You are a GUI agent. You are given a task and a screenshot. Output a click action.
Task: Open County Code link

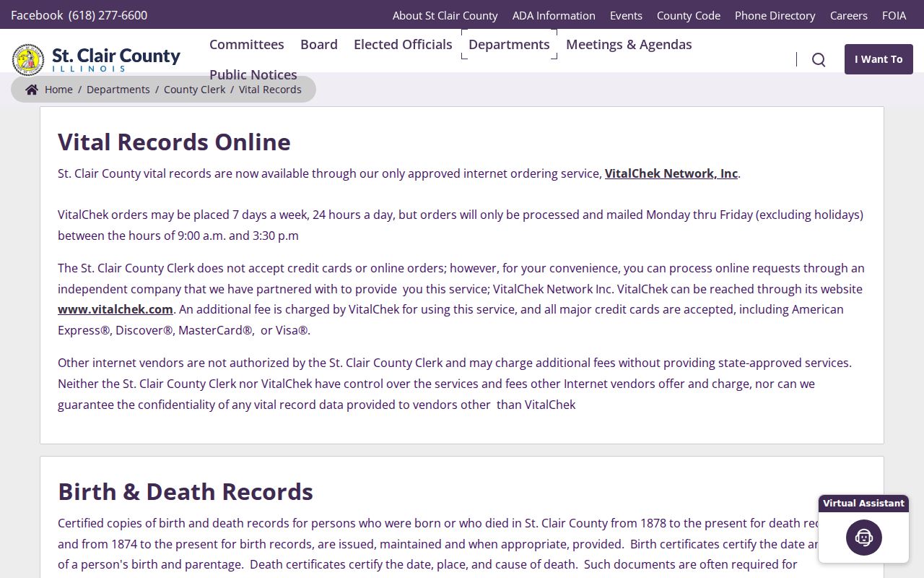(x=689, y=15)
